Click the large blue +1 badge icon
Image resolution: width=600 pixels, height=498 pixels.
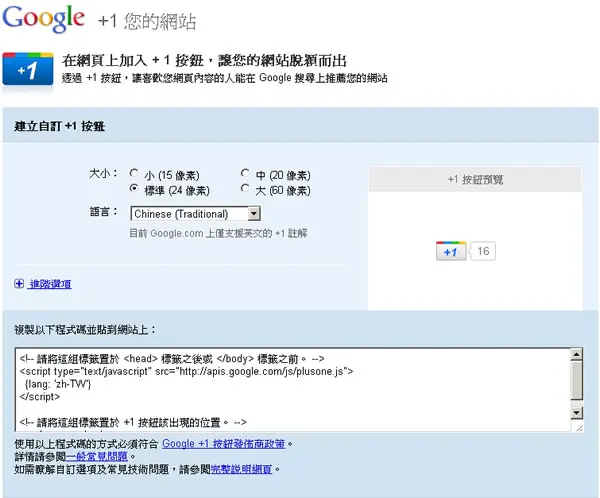pyautogui.click(x=28, y=70)
